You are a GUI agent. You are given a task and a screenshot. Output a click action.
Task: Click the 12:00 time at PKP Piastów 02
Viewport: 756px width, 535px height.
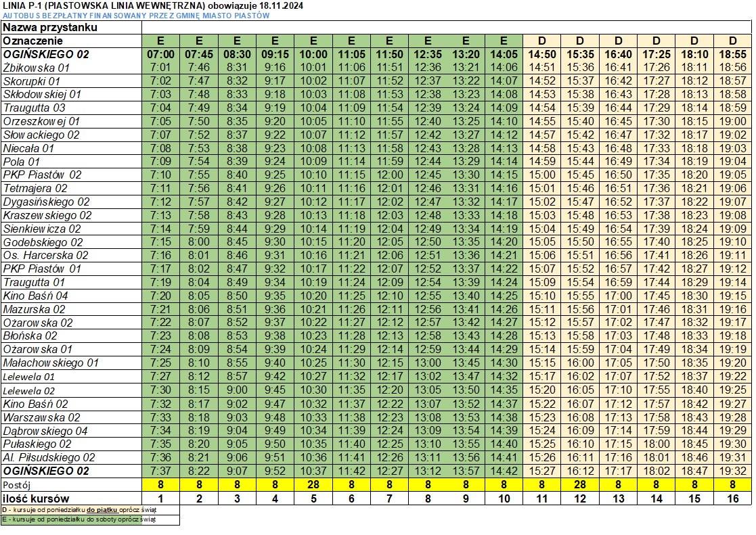point(389,175)
